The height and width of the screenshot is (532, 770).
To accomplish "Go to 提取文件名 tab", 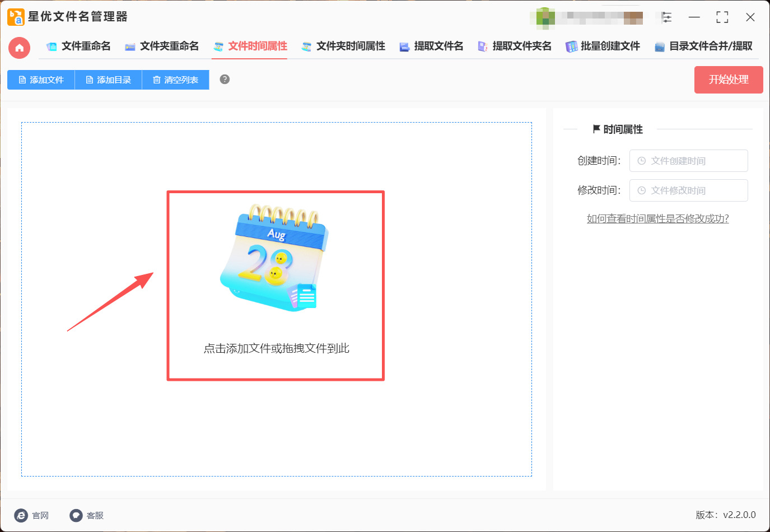I will [431, 46].
